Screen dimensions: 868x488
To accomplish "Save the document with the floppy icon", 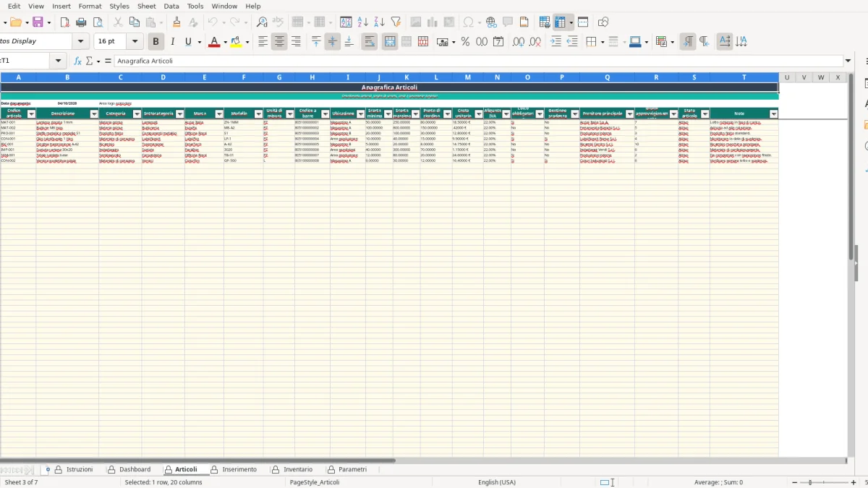I will tap(38, 22).
